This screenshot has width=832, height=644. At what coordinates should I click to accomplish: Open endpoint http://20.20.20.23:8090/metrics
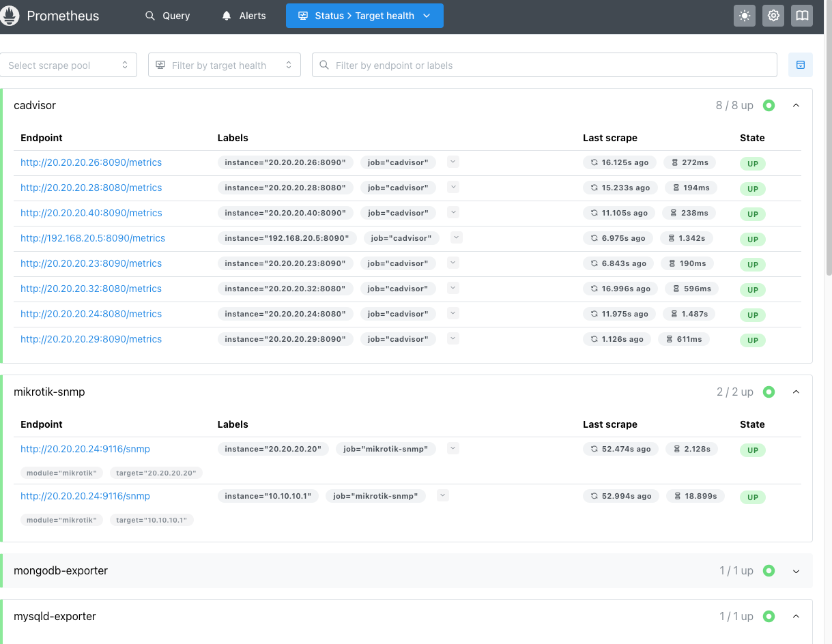point(91,263)
